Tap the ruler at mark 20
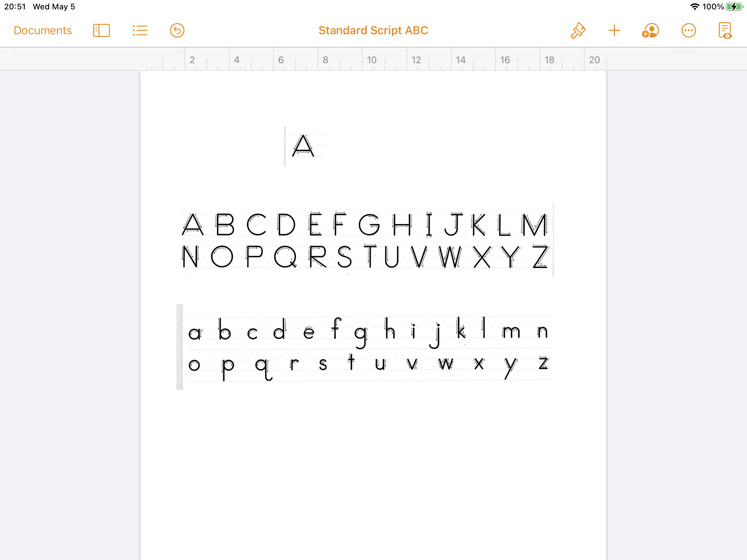Viewport: 747px width, 560px height. tap(594, 60)
